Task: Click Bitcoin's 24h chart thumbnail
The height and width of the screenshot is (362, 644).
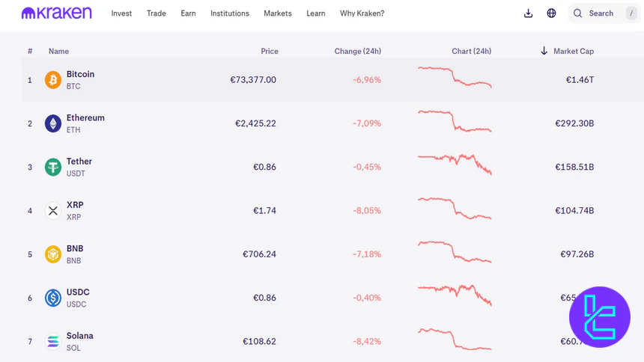Action: click(x=455, y=78)
